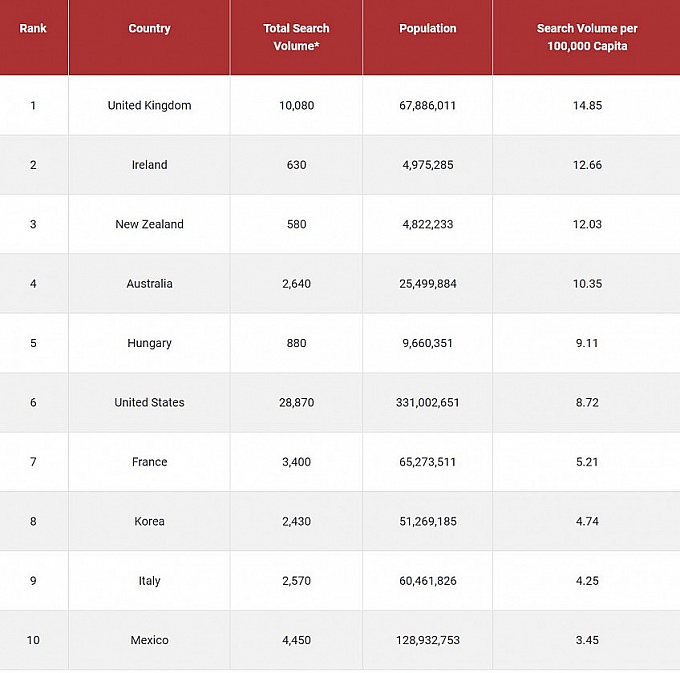Select the 331,002,651 population value
The height and width of the screenshot is (673, 680).
click(427, 403)
